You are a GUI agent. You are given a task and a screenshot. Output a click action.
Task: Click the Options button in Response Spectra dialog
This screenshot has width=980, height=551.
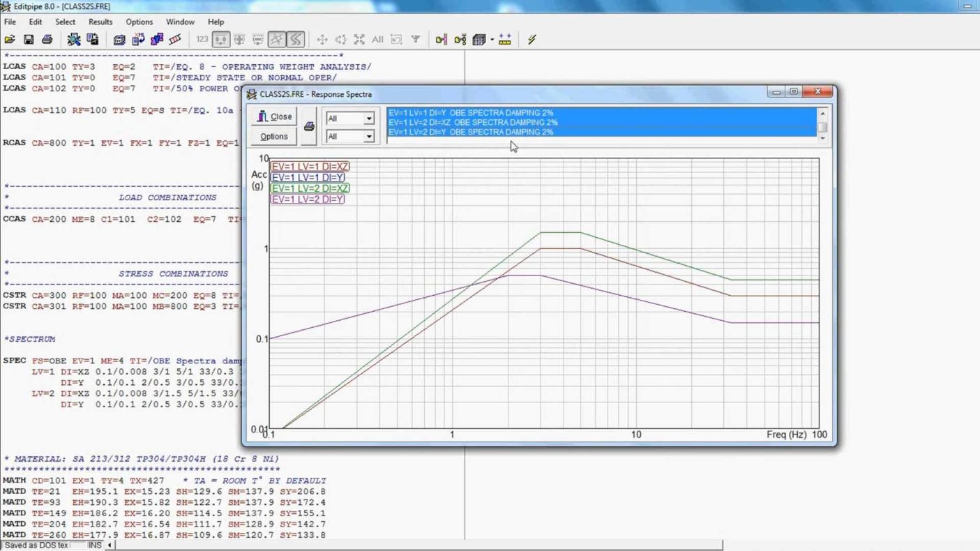(x=273, y=137)
